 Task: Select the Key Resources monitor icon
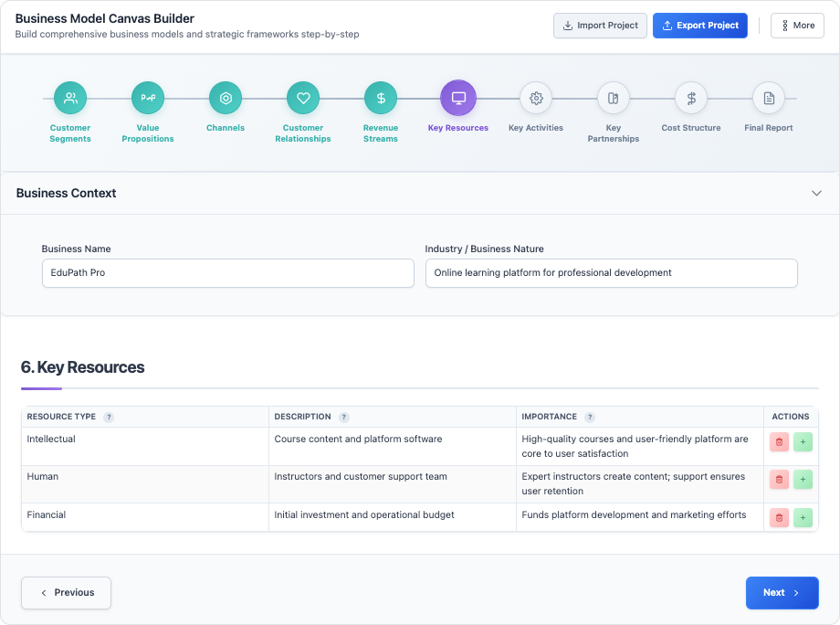pyautogui.click(x=458, y=98)
